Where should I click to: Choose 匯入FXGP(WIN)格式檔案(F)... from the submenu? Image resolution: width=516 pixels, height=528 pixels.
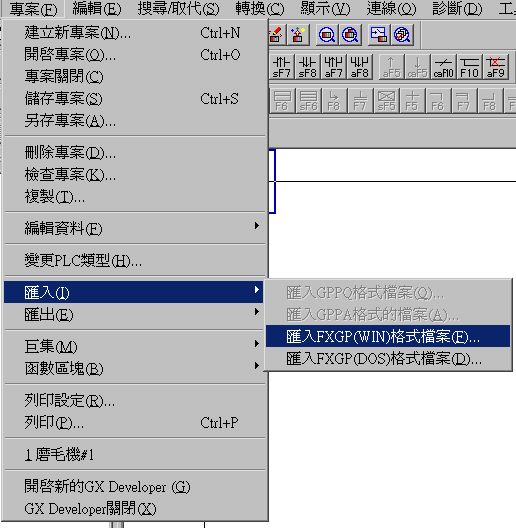388,336
